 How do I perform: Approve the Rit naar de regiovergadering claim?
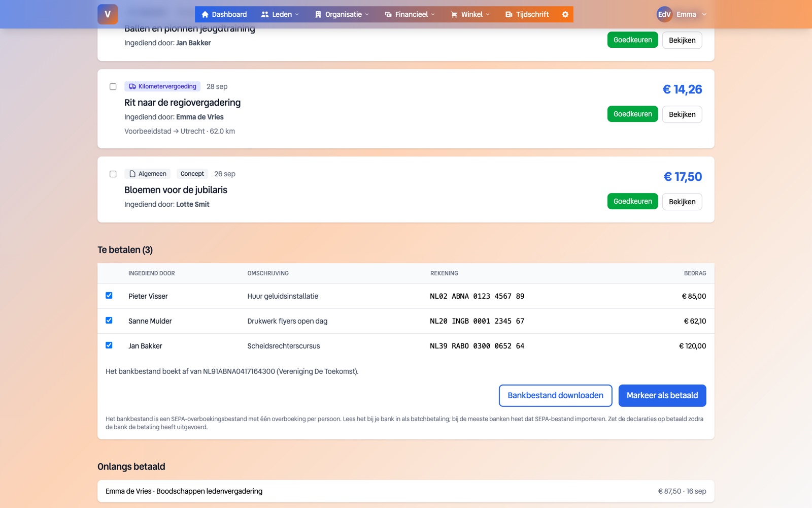633,114
